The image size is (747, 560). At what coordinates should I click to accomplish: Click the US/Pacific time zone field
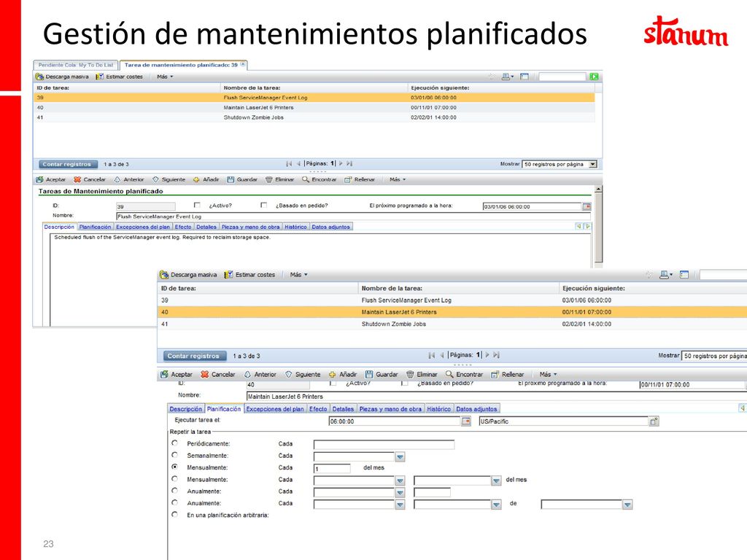pyautogui.click(x=565, y=421)
